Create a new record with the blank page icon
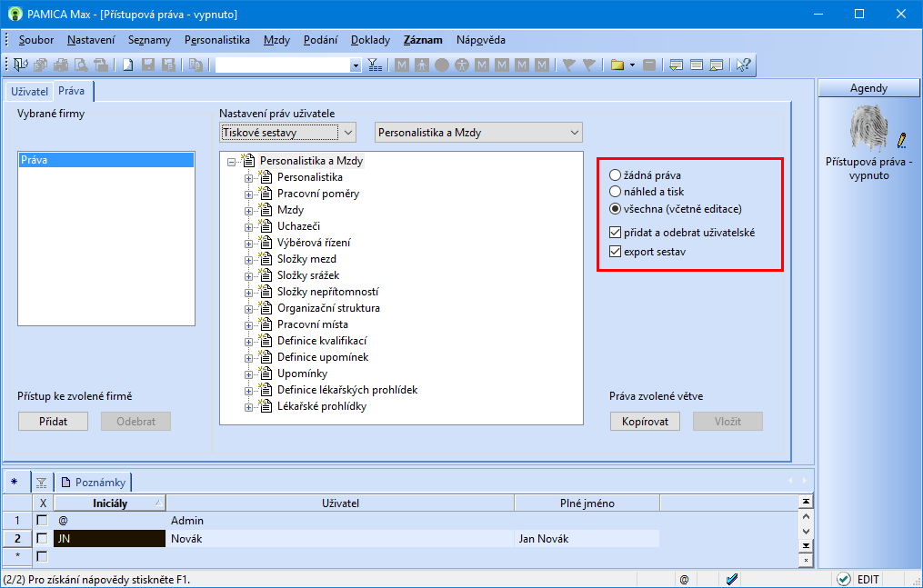This screenshot has width=923, height=588. point(127,65)
